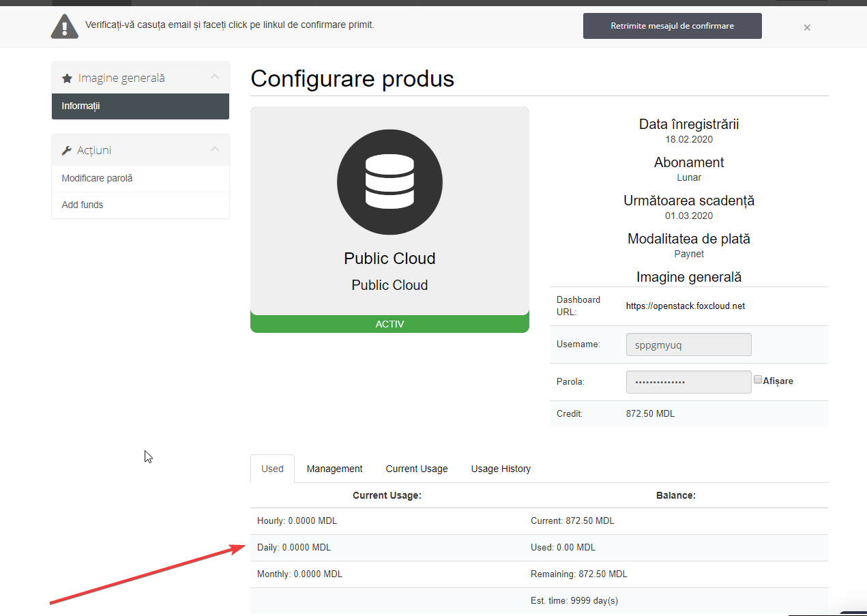The width and height of the screenshot is (867, 616).
Task: Select the Used tab
Action: point(272,469)
